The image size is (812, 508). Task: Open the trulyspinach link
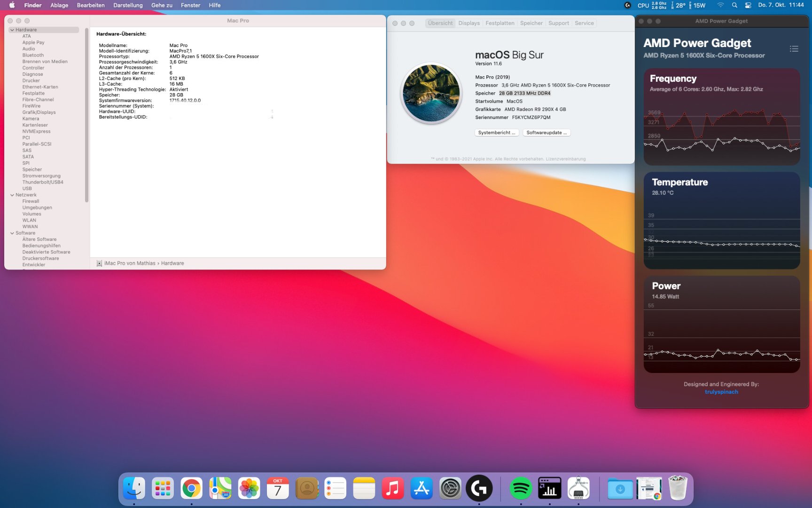[721, 392]
